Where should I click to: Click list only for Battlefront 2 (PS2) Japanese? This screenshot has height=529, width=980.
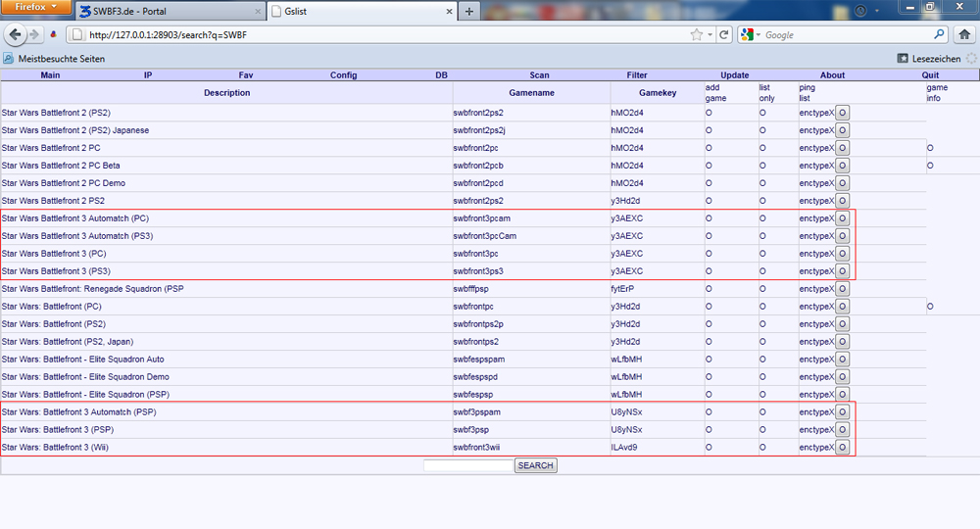762,130
